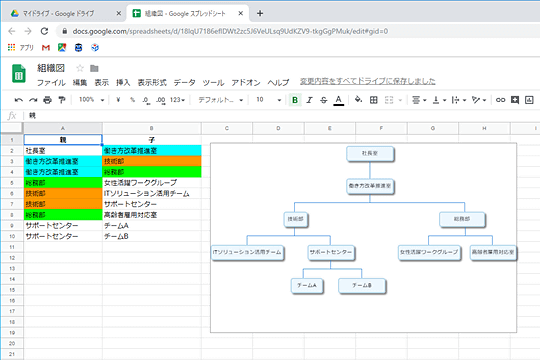Screen dimensions: 540x360
Task: Toggle bold formatting
Action: click(x=295, y=100)
